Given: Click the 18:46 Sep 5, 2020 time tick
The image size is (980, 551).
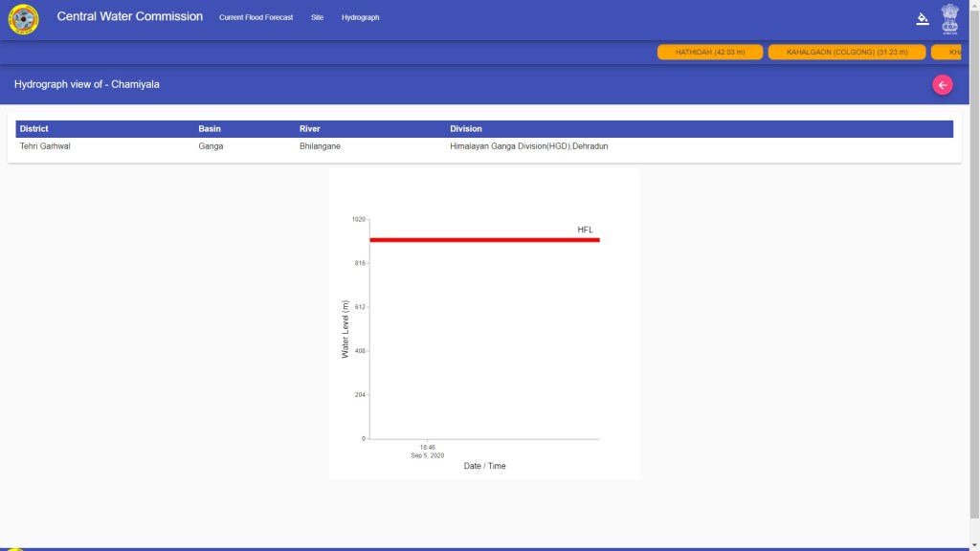Looking at the screenshot, I should point(427,451).
